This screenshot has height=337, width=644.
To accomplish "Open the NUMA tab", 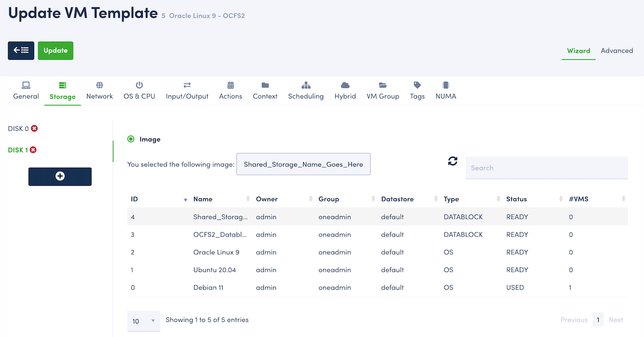I will click(445, 91).
